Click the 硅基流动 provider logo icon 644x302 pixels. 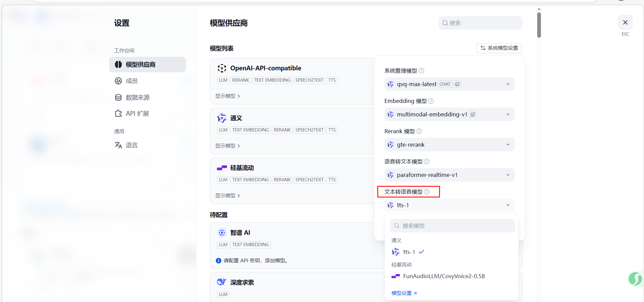[x=222, y=168]
